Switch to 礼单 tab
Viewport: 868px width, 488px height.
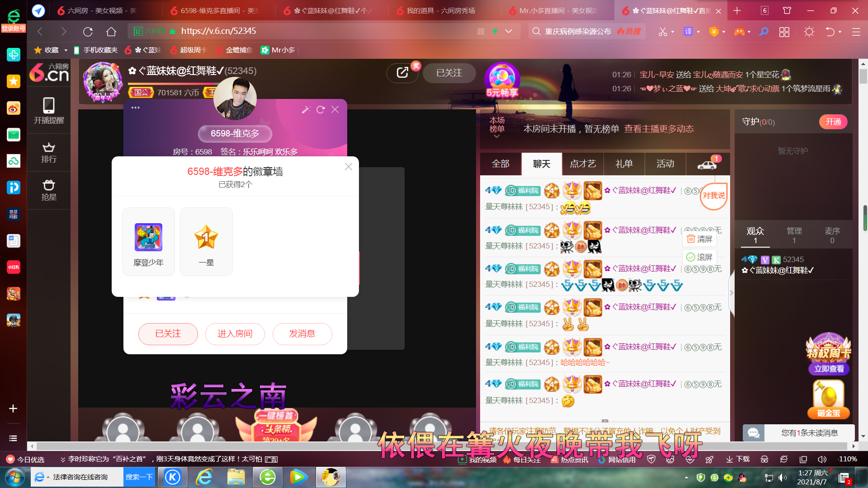[x=624, y=164]
